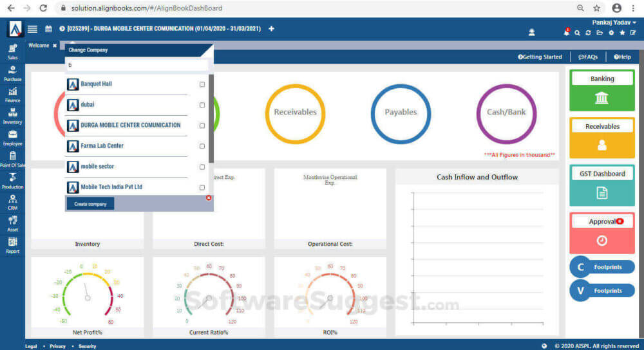Click the plus icon after company name
This screenshot has height=350, width=644.
[271, 29]
